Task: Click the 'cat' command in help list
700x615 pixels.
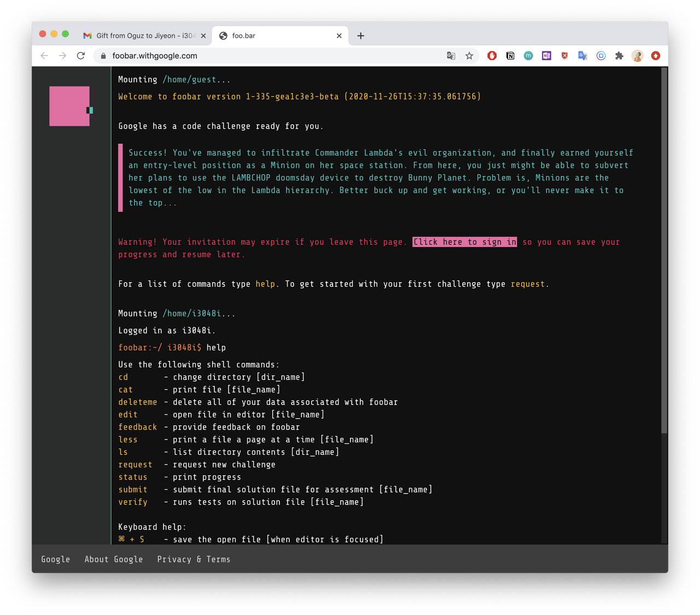Action: (126, 390)
